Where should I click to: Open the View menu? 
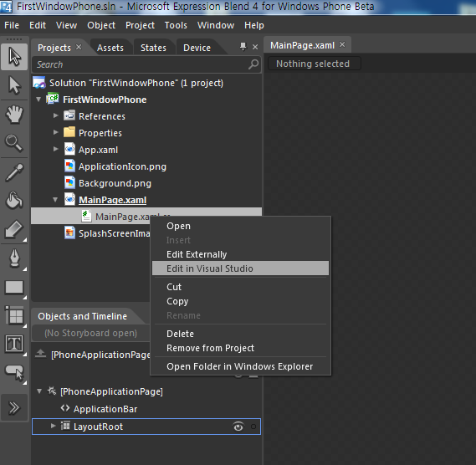pos(66,25)
